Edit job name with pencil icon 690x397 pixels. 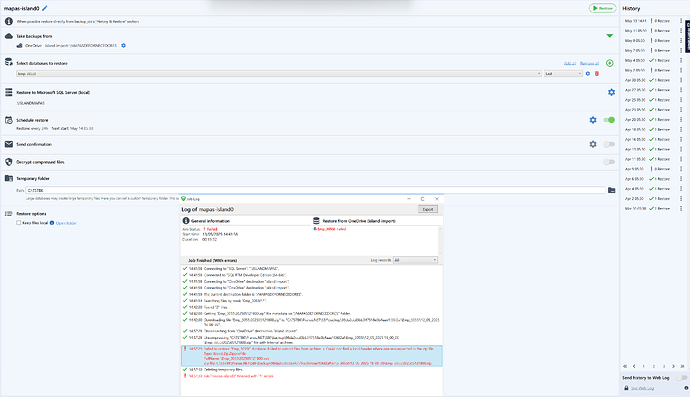(45, 8)
